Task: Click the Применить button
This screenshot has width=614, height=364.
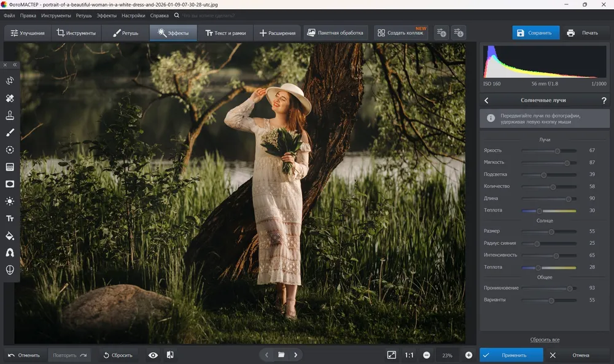Action: [x=511, y=355]
